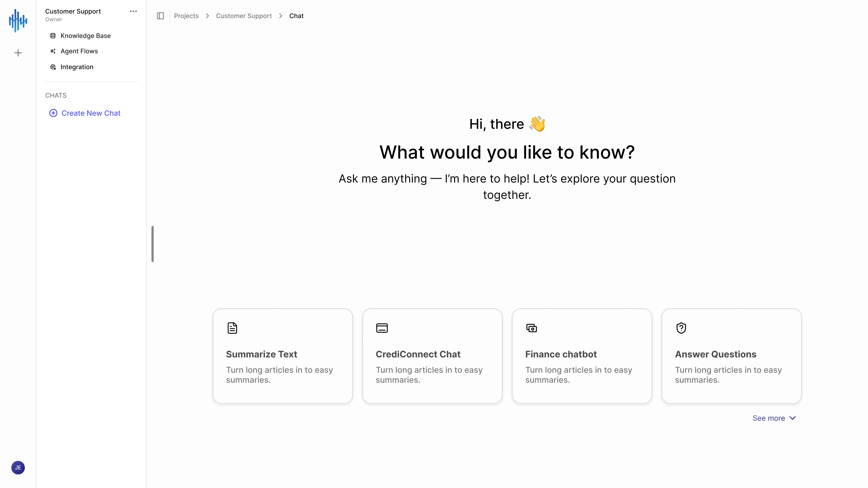Click the Create New Chat plus-circle icon
The width and height of the screenshot is (868, 488).
pyautogui.click(x=53, y=113)
